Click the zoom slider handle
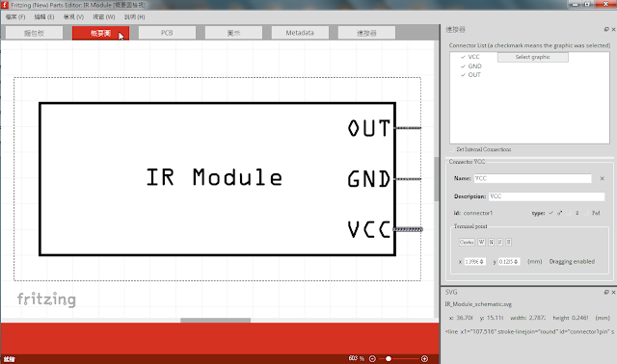The height and width of the screenshot is (364, 617). pos(389,358)
